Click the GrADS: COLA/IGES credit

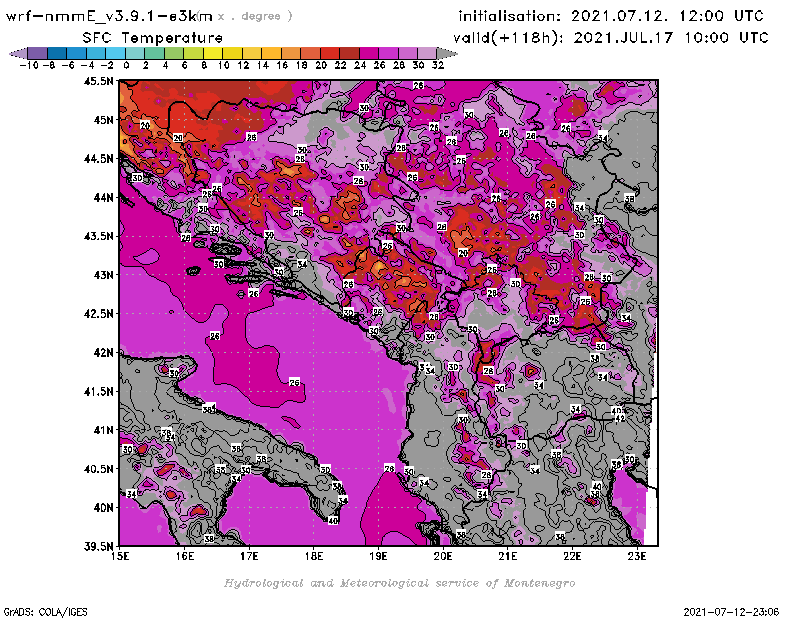(45, 612)
